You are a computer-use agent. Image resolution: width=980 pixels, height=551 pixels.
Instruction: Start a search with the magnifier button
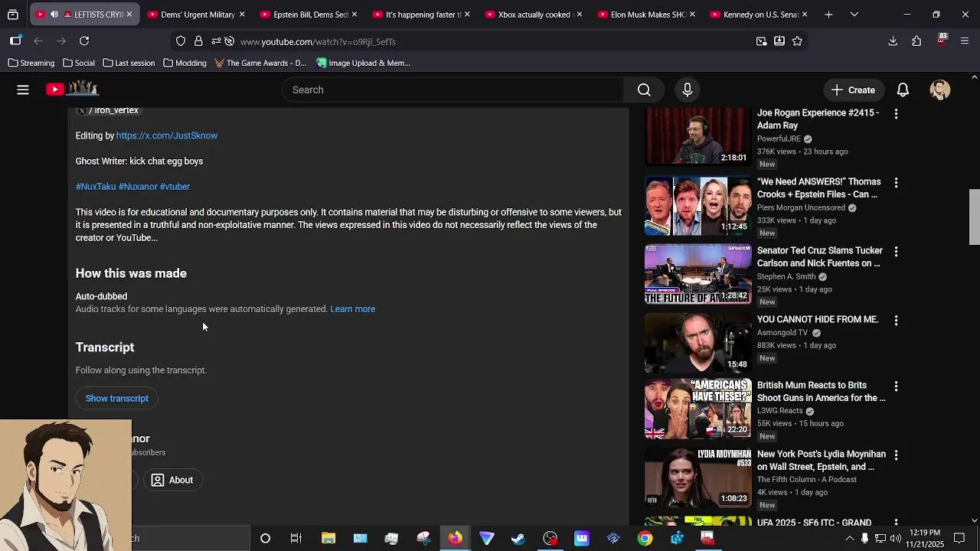[x=644, y=90]
